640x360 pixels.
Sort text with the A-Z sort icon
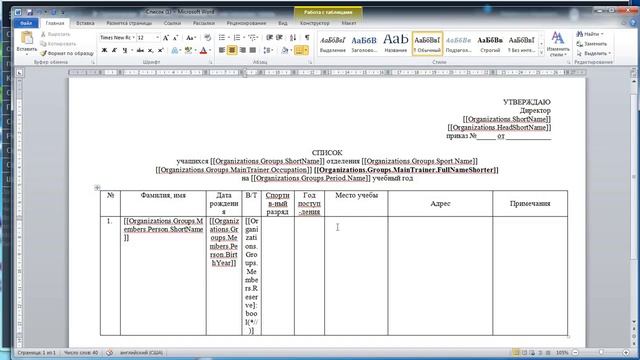293,38
